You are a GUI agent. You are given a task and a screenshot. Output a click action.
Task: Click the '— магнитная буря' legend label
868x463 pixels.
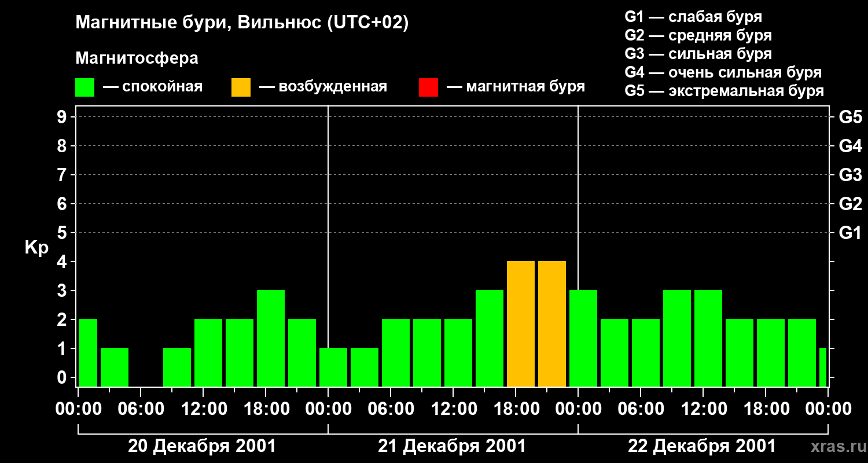coord(516,87)
